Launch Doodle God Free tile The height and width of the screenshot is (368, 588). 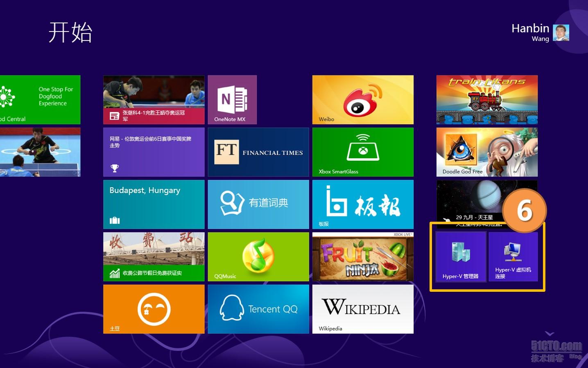[x=487, y=152]
